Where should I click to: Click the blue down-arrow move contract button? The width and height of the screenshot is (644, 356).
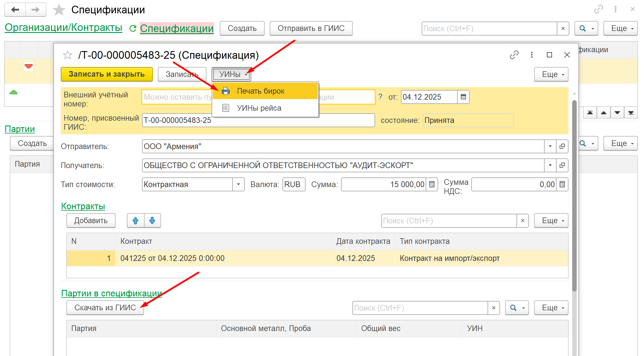152,221
